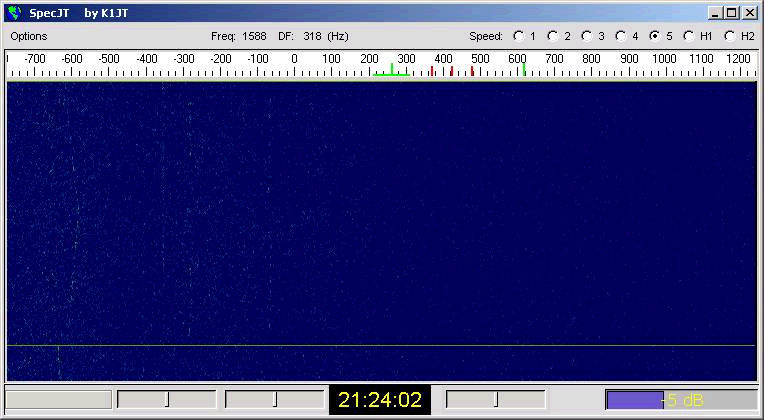Close the SpecJT window
The image size is (764, 420).
(x=750, y=13)
